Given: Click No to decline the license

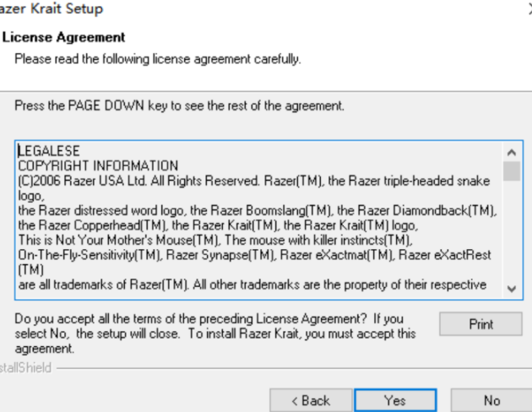Looking at the screenshot, I should point(491,400).
